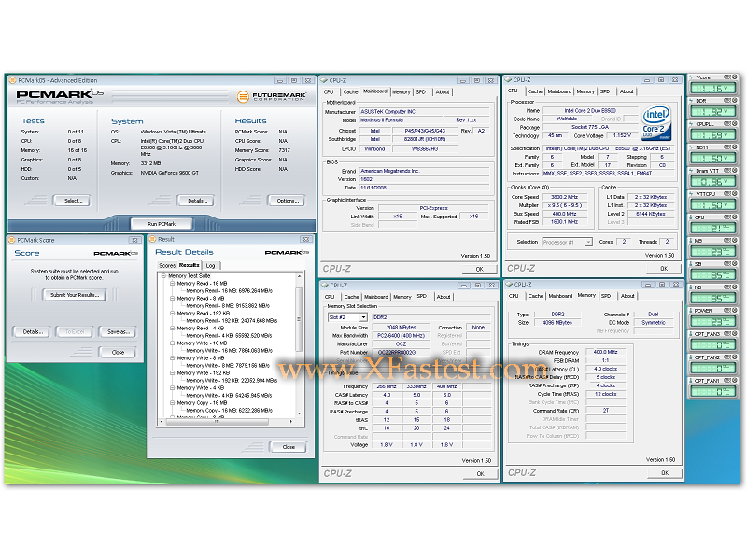The width and height of the screenshot is (747, 560).
Task: Click the horizontal scrollbar thumb under the results tree
Action: click(216, 422)
